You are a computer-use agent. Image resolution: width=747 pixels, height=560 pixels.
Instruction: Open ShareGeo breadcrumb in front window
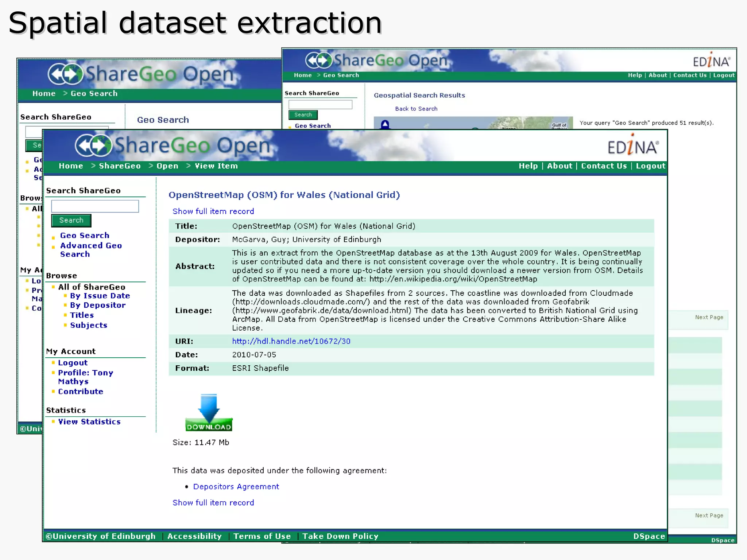(120, 166)
